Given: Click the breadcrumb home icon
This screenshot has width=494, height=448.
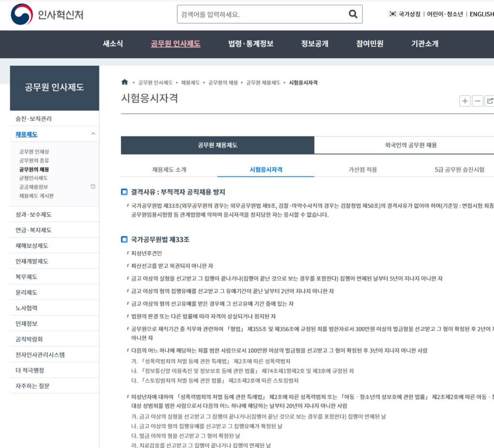Looking at the screenshot, I should pyautogui.click(x=124, y=82).
